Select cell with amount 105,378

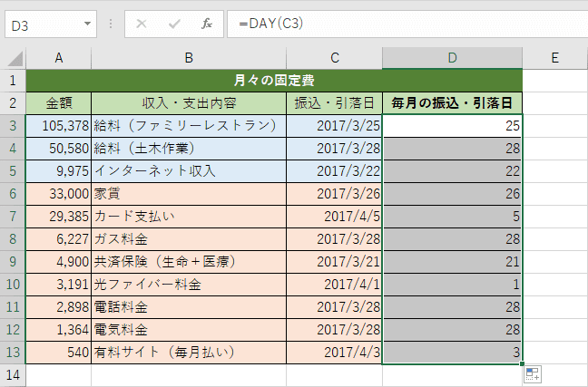point(58,126)
